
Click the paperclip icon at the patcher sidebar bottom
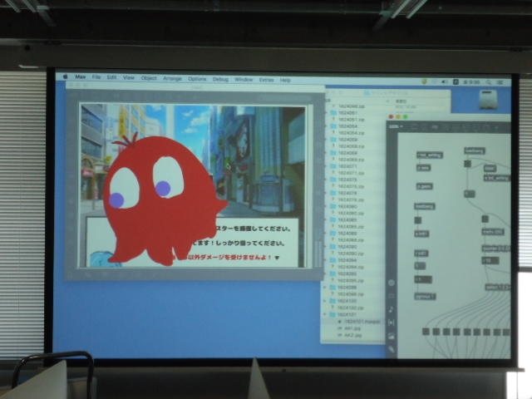[x=392, y=349]
